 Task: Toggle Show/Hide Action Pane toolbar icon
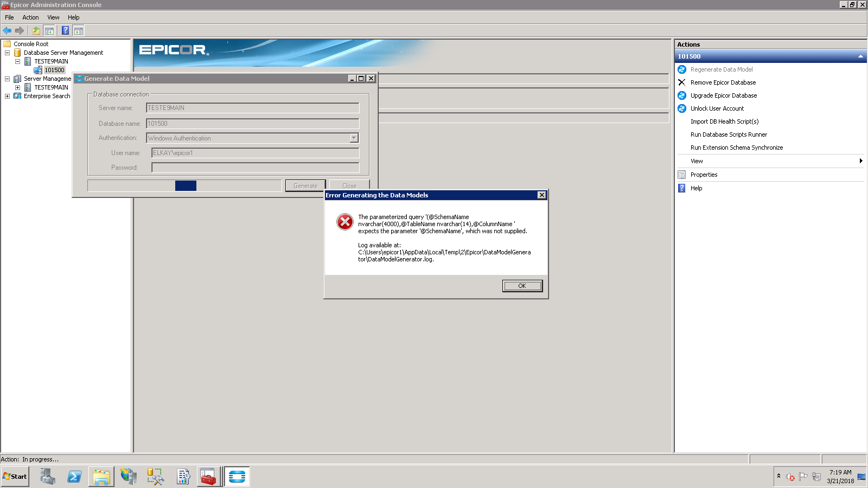point(79,30)
